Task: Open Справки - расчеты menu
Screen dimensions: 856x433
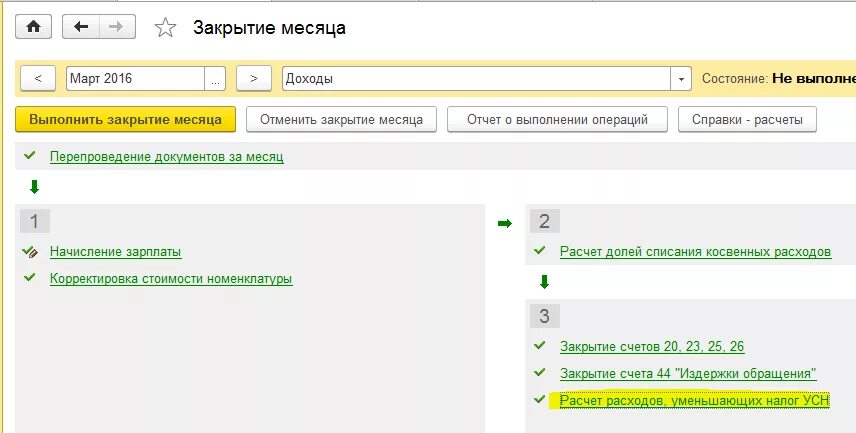Action: click(x=747, y=120)
